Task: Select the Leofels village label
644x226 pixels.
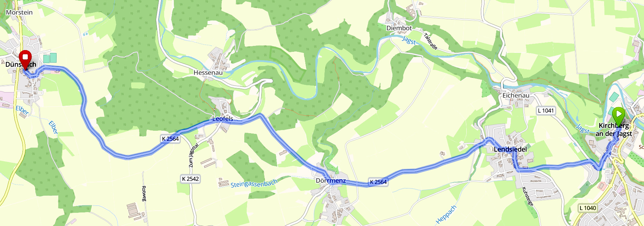Action: [x=223, y=119]
